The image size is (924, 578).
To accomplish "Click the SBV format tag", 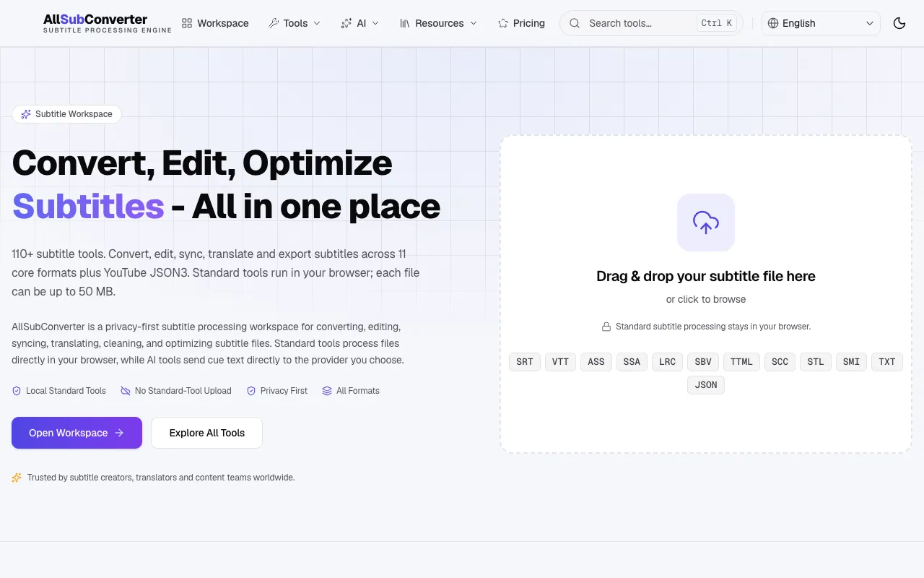I will coord(703,362).
